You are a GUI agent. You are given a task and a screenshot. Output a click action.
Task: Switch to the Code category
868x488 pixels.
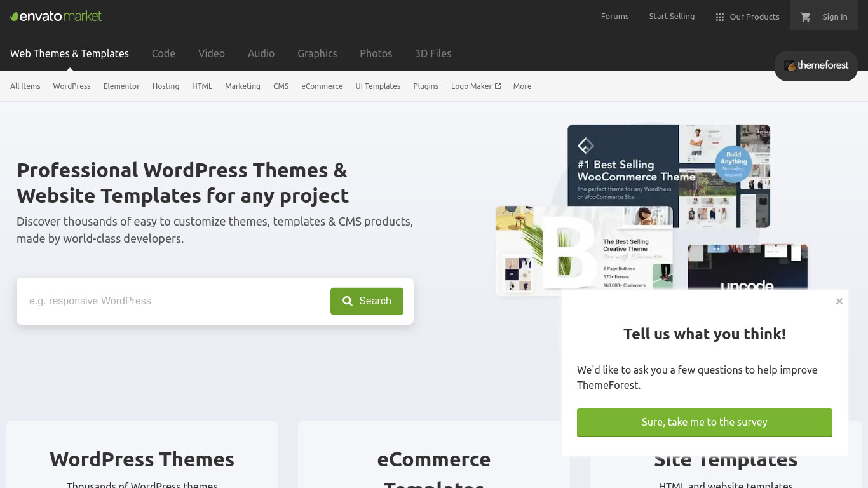(163, 53)
